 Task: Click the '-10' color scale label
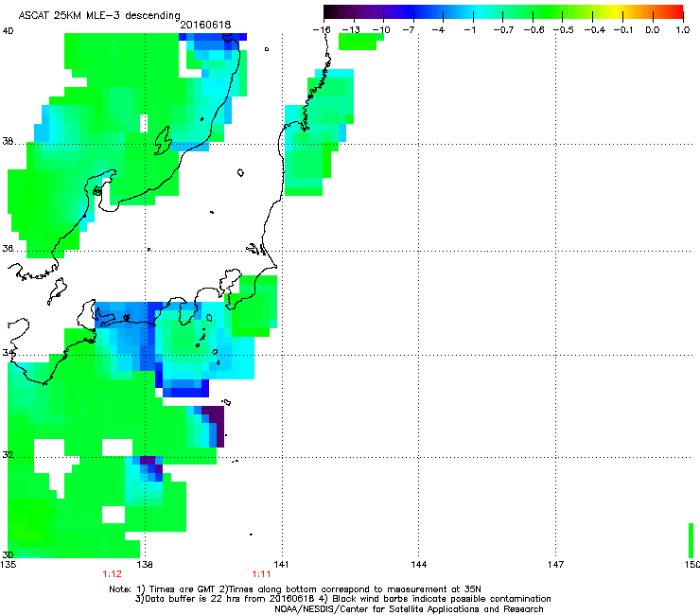point(381,30)
